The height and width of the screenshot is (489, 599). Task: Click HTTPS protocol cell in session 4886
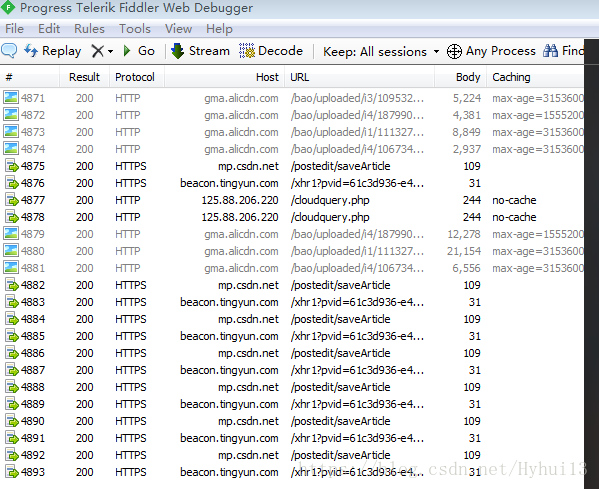point(131,353)
